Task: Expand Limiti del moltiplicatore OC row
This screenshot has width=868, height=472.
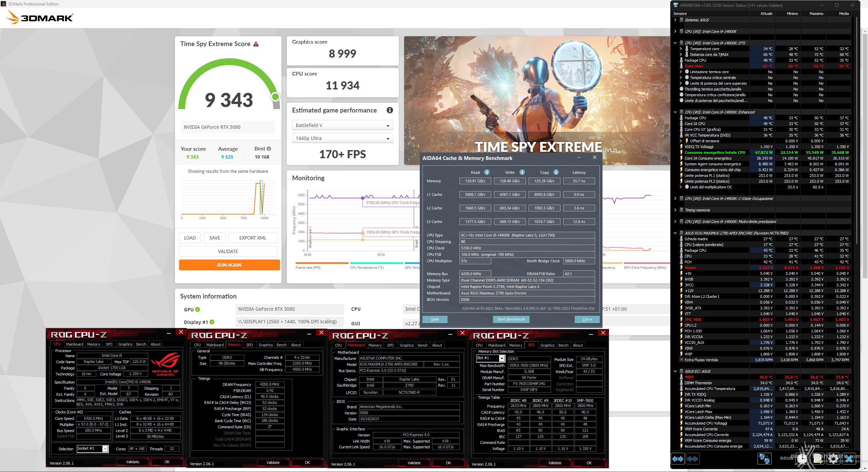Action: pyautogui.click(x=681, y=187)
